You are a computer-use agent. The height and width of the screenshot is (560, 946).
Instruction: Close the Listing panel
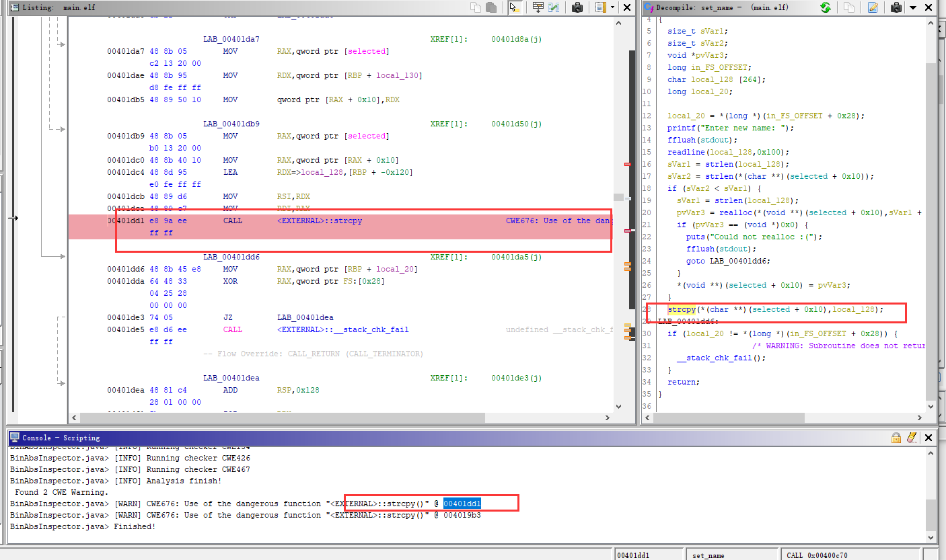point(627,7)
